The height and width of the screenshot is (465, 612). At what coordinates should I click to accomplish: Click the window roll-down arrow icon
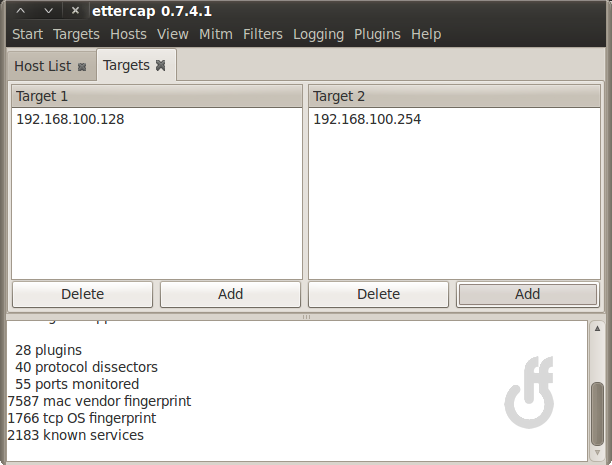point(48,11)
